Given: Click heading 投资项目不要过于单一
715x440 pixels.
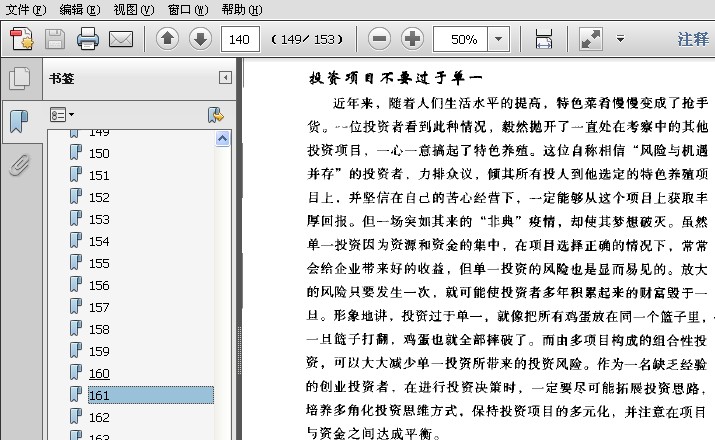Looking at the screenshot, I should tap(395, 78).
